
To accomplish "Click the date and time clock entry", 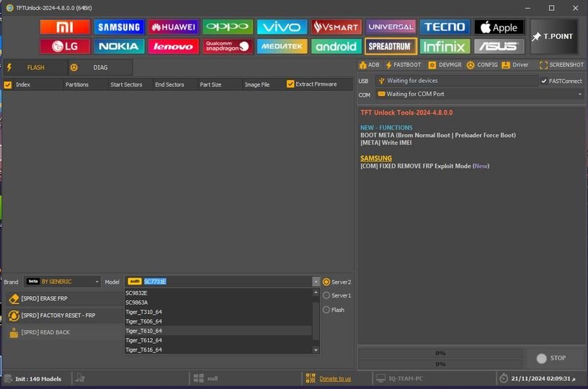I will pos(543,378).
